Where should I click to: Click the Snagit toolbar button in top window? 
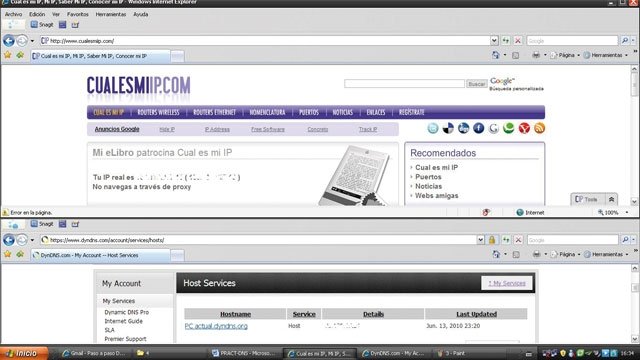pyautogui.click(x=42, y=25)
